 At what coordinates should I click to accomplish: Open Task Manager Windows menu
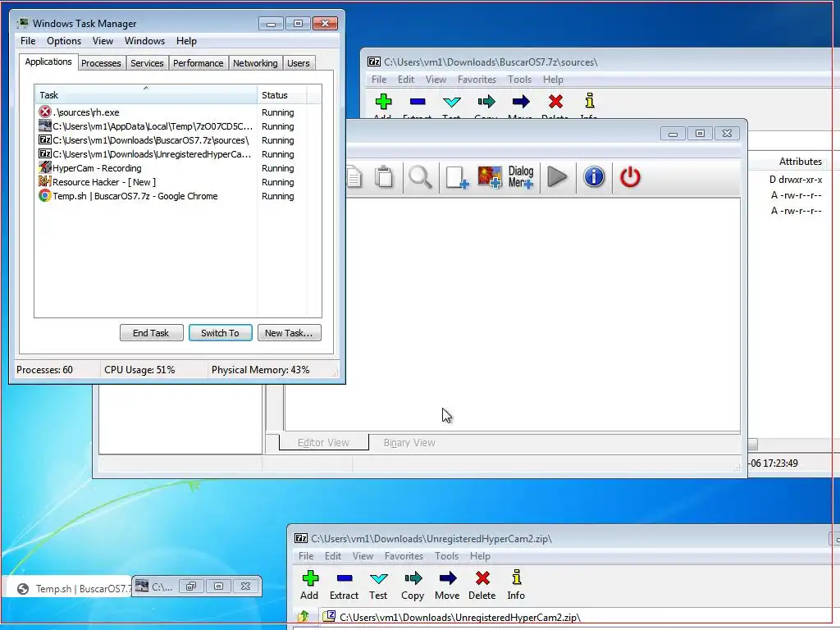[144, 41]
